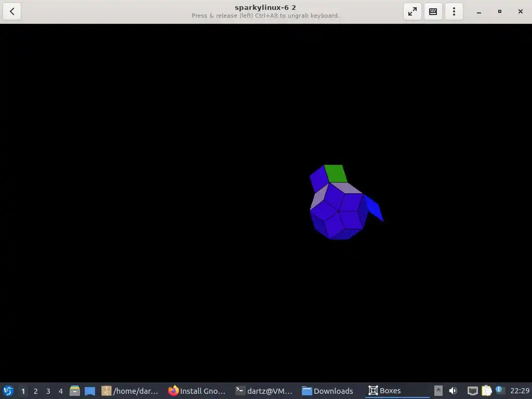Go back to the Boxes collection view
The height and width of the screenshot is (399, 532).
pos(12,11)
